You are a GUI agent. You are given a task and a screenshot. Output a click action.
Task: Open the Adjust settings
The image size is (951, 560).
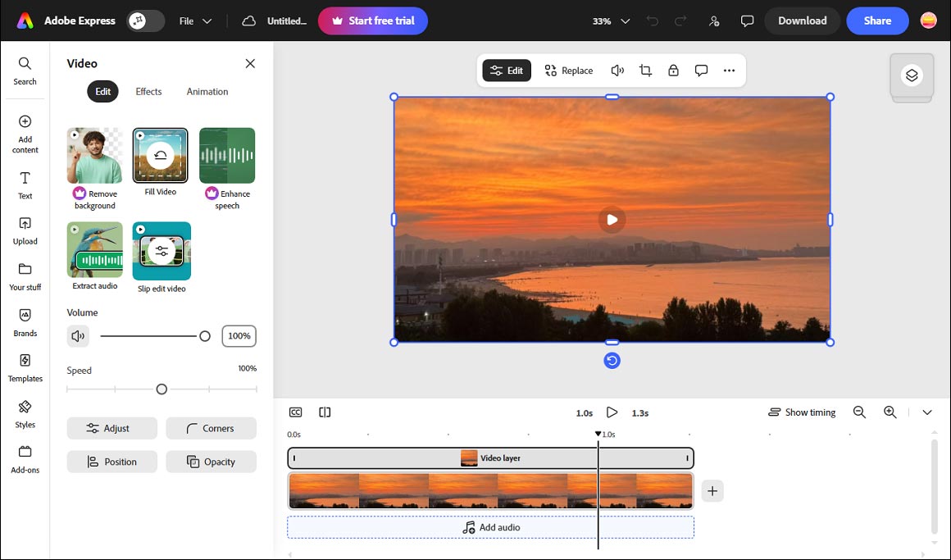111,428
